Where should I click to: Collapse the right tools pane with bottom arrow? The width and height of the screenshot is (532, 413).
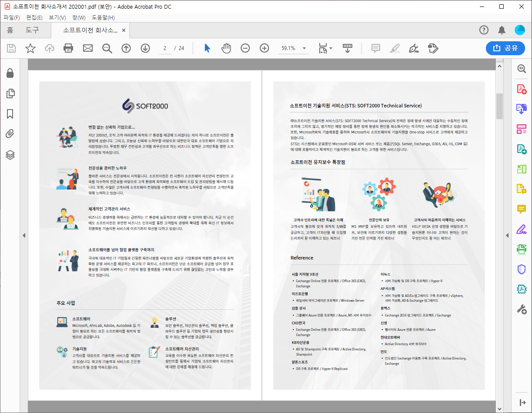click(522, 403)
